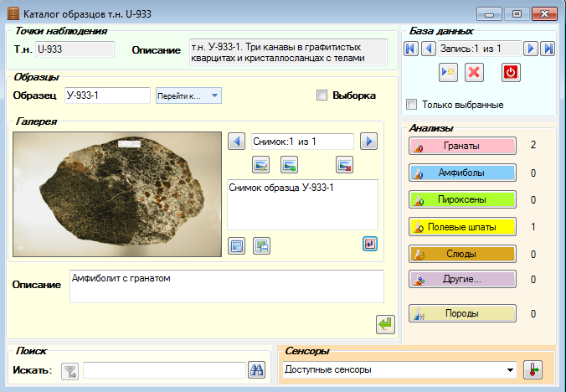Edit current gallery image icon

tap(260, 165)
